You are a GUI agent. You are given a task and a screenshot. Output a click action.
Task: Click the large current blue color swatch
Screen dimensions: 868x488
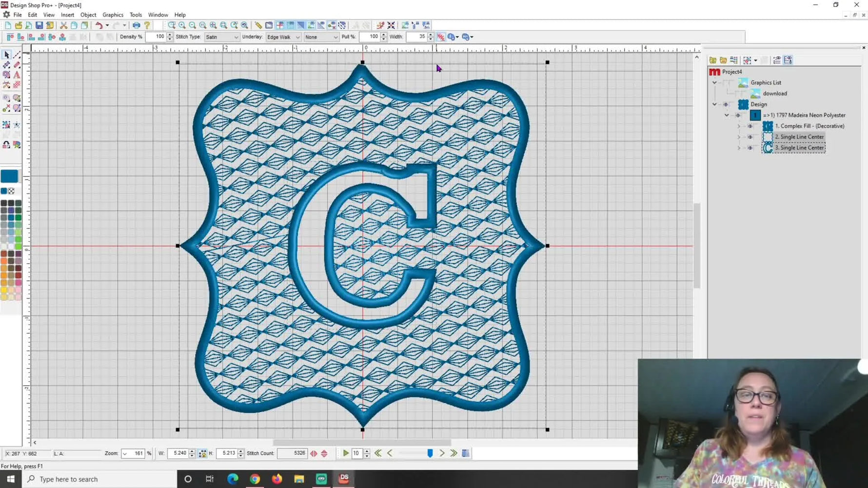pos(9,176)
